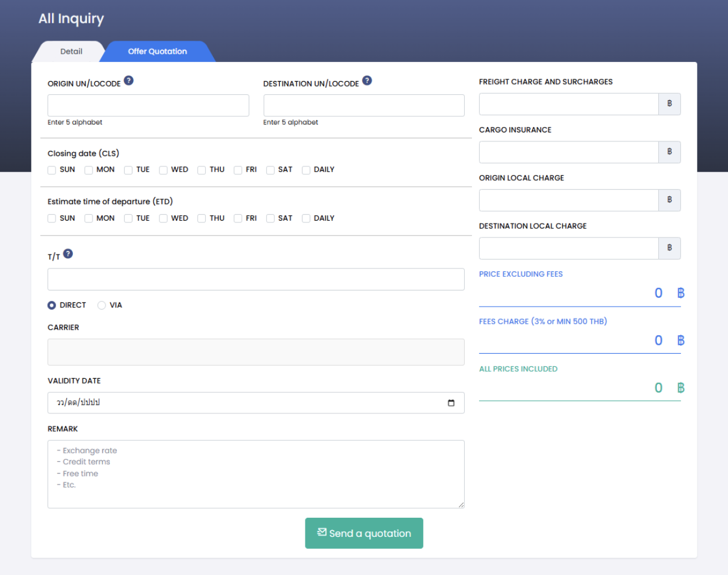This screenshot has height=575, width=728.
Task: Check TUE under Estimate time of departure
Action: (128, 218)
